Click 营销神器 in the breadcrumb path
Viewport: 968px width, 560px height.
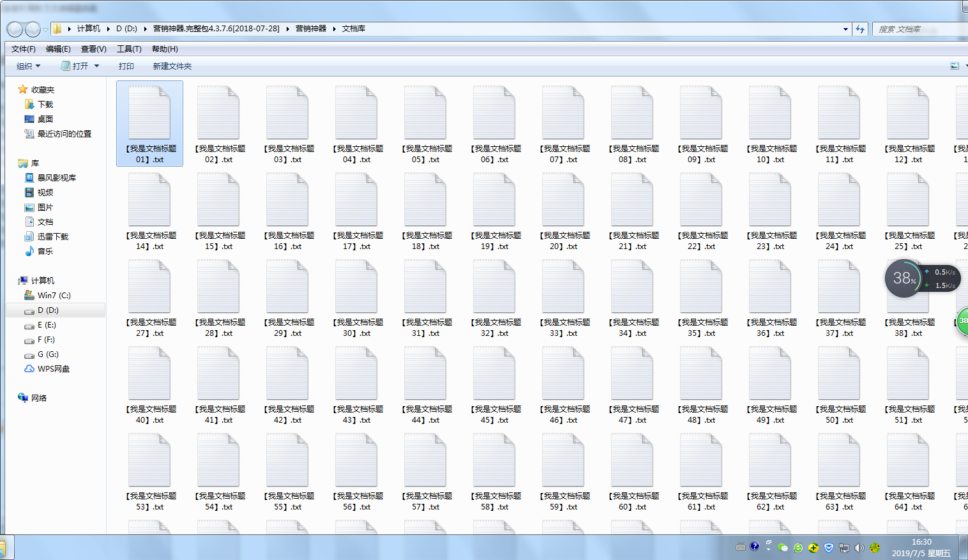pos(310,29)
